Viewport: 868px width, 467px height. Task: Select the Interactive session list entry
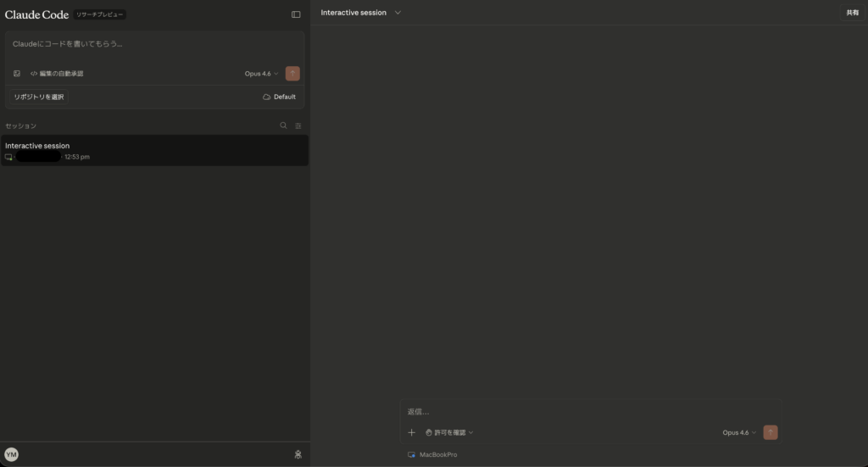coord(154,150)
